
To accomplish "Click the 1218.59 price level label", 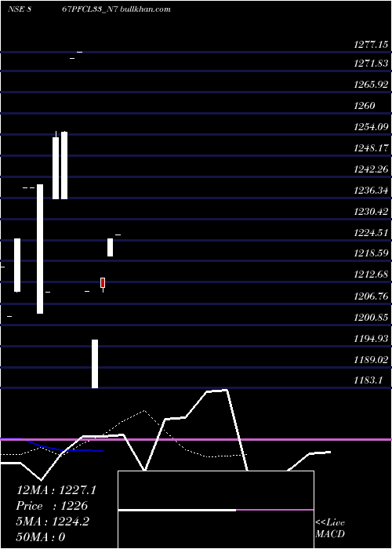I will pos(371,253).
